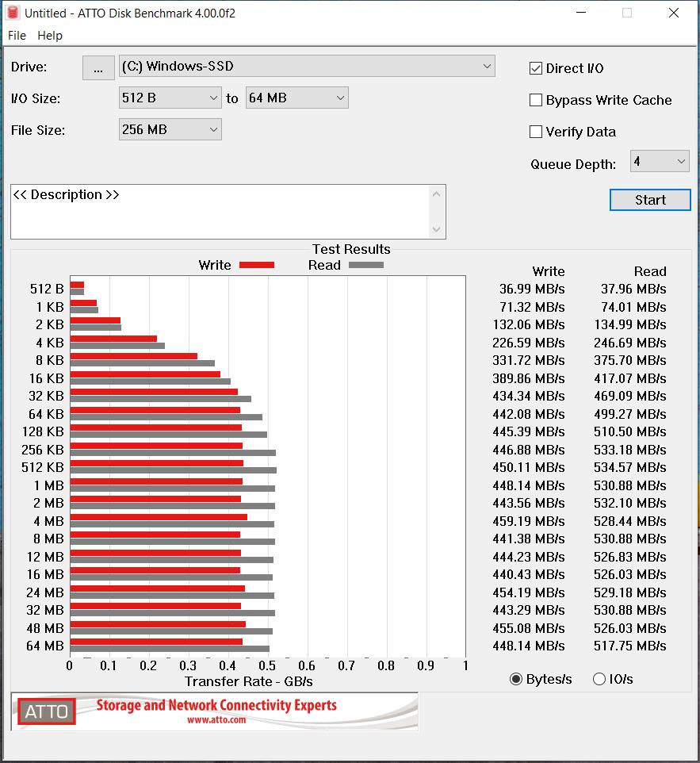Open the www.atto.com banner link
The height and width of the screenshot is (763, 700).
click(x=216, y=720)
